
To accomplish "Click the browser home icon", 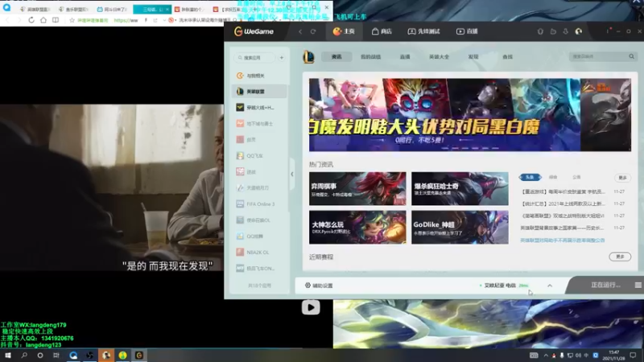I will [x=43, y=20].
